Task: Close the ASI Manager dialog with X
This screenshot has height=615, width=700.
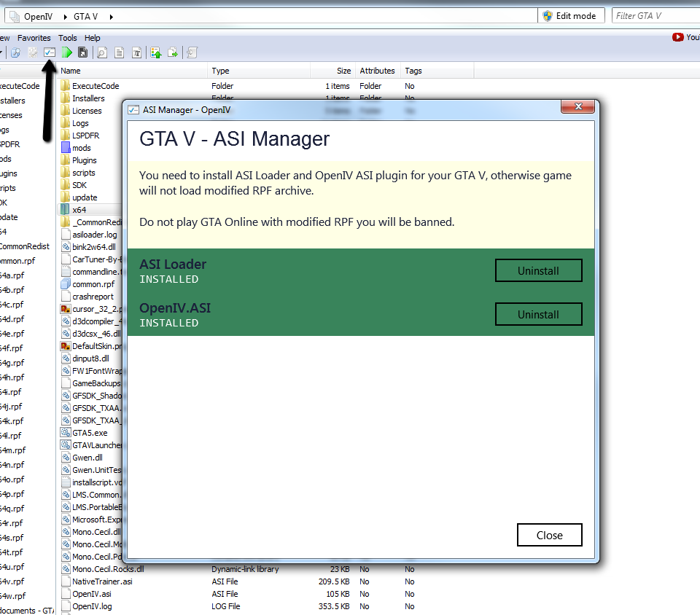Action: click(578, 106)
